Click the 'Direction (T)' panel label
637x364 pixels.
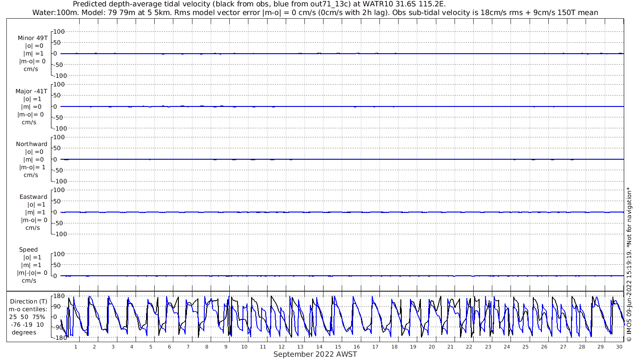tap(28, 301)
